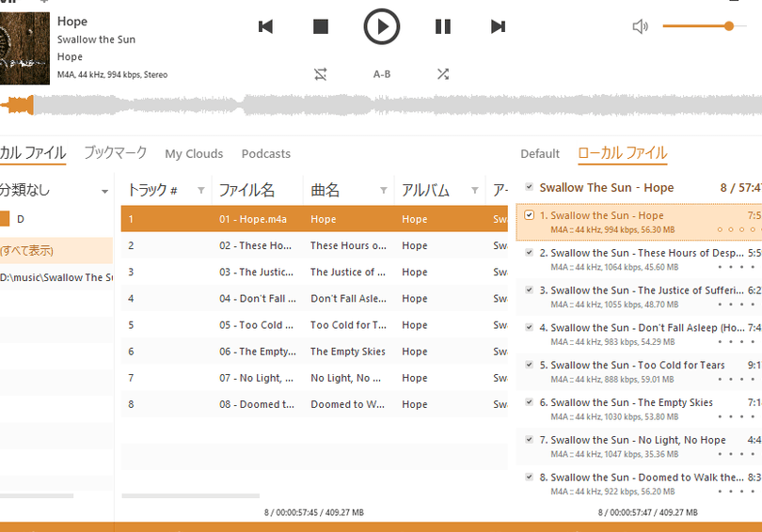Select the 04 - Don't Fall ... file row
The image size is (762, 532).
click(314, 299)
